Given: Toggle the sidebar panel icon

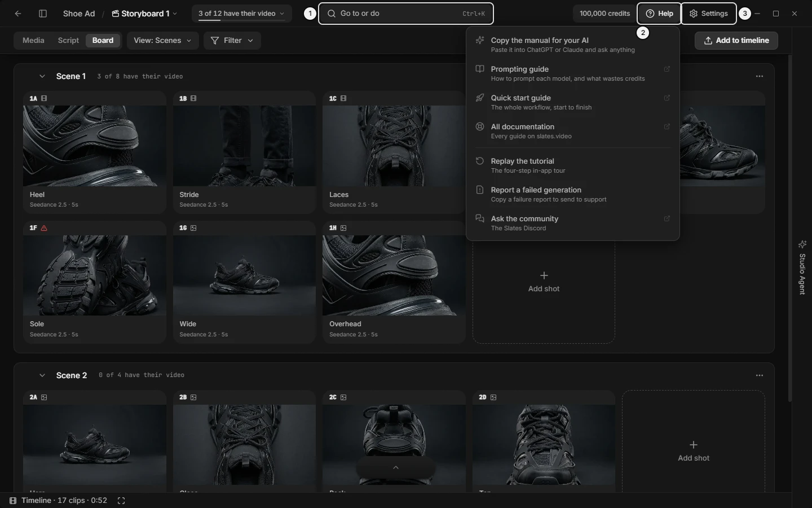Looking at the screenshot, I should 43,14.
